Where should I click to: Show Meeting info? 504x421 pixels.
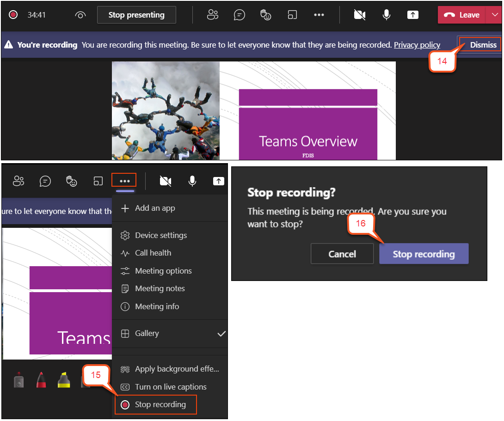(170, 307)
